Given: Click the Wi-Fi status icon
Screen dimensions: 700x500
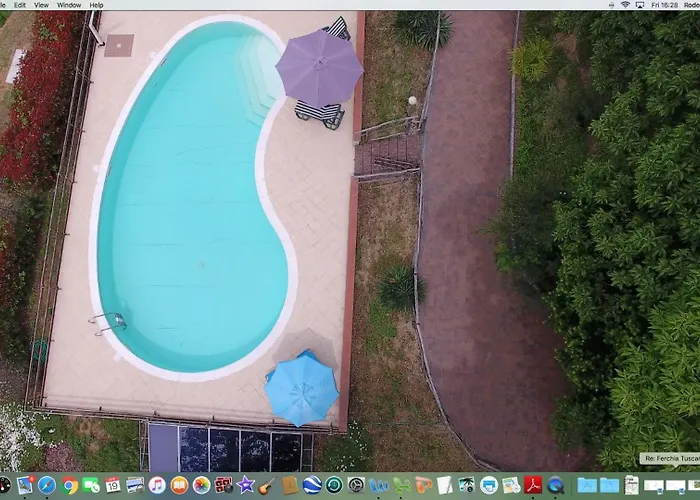Looking at the screenshot, I should coord(625,5).
